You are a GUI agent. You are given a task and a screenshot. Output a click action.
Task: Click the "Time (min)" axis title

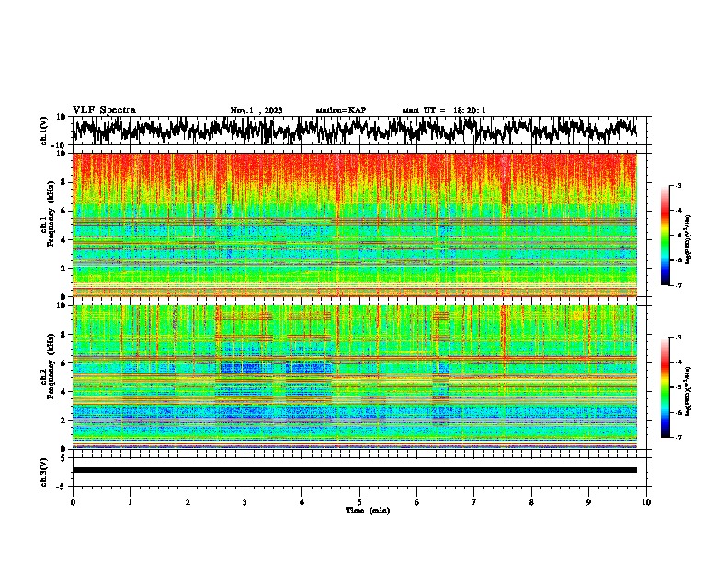click(368, 511)
